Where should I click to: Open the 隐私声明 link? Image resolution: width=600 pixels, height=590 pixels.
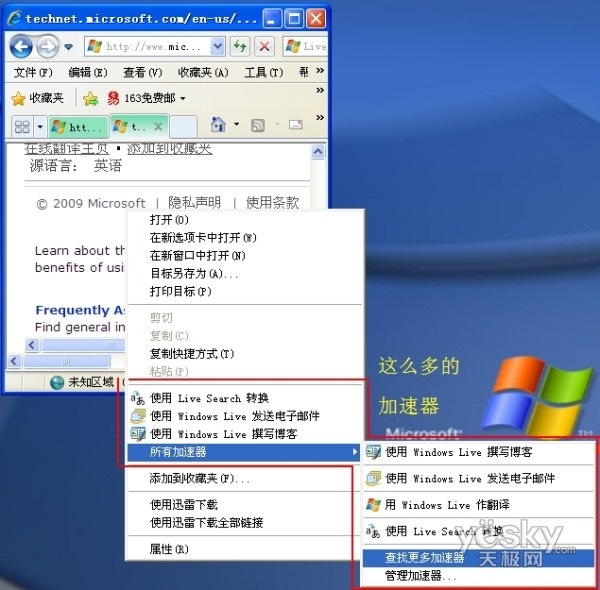[194, 202]
